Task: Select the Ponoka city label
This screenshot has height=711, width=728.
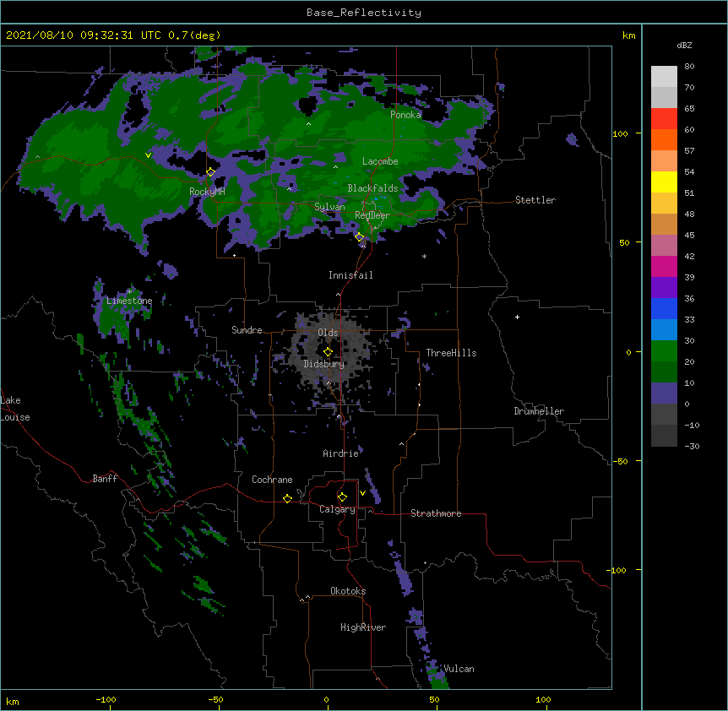Action: pyautogui.click(x=405, y=115)
